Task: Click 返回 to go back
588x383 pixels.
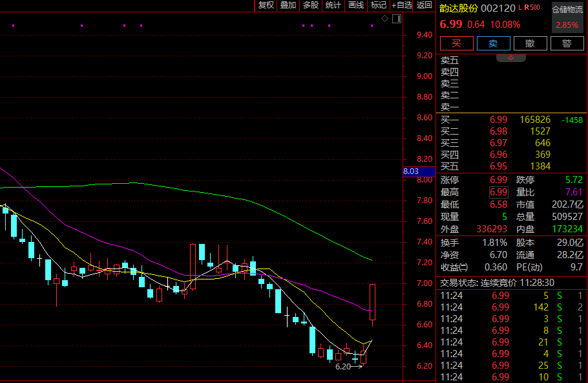Action: 424,5
